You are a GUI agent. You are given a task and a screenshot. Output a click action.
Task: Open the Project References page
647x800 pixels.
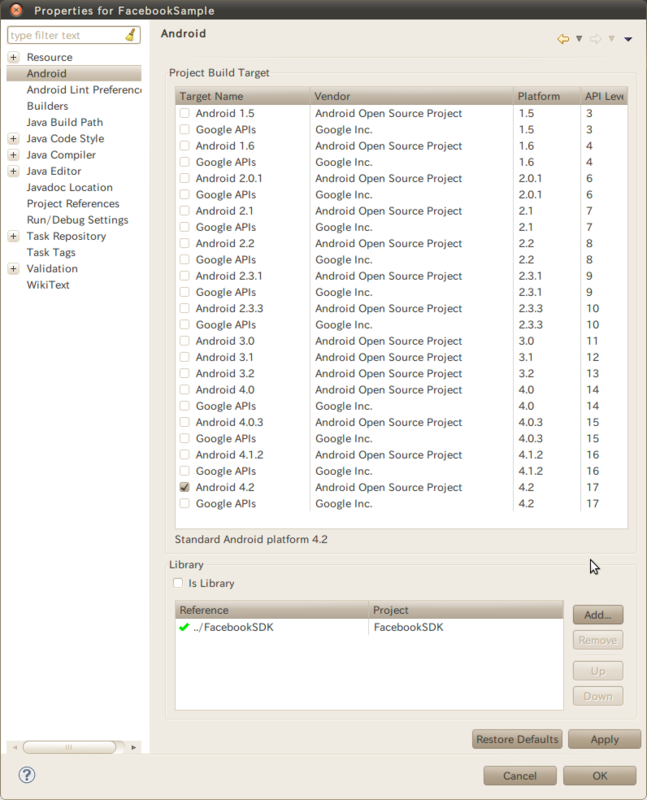click(x=73, y=204)
